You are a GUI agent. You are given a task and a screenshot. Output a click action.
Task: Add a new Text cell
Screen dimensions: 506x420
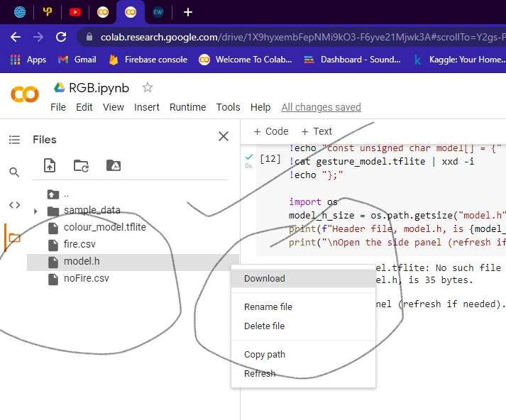click(317, 131)
